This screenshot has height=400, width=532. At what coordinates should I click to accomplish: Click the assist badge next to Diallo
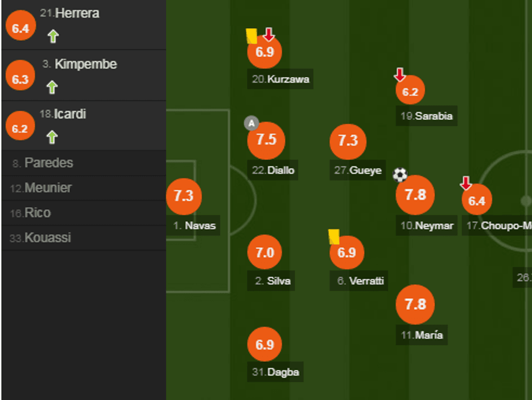(x=251, y=123)
